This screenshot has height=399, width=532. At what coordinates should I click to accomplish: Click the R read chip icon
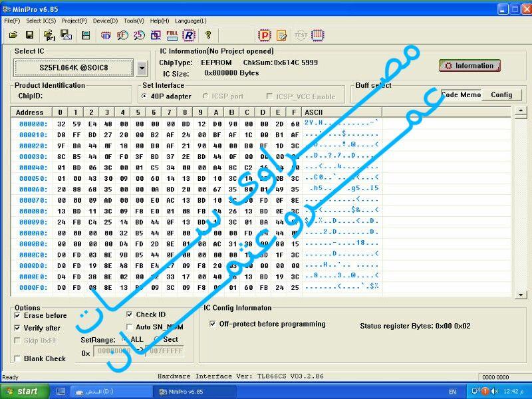click(x=189, y=35)
